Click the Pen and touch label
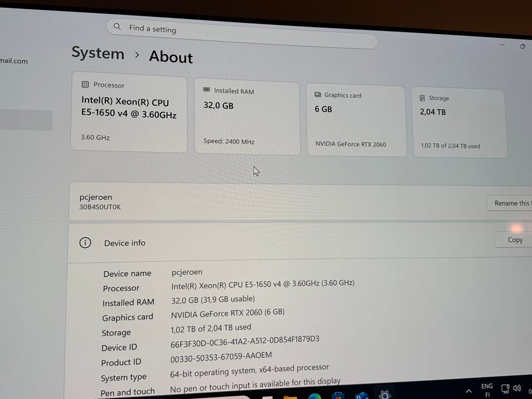 pyautogui.click(x=127, y=392)
